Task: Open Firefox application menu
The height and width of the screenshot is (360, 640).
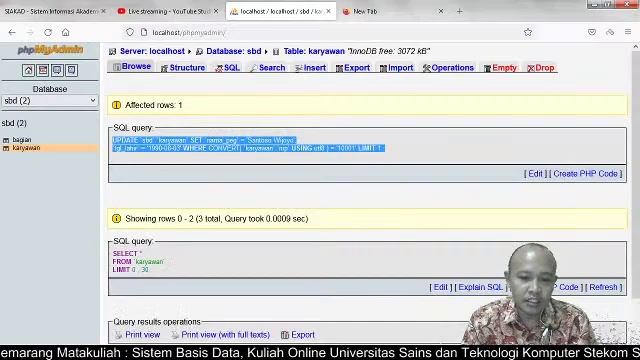Action: 628,32
